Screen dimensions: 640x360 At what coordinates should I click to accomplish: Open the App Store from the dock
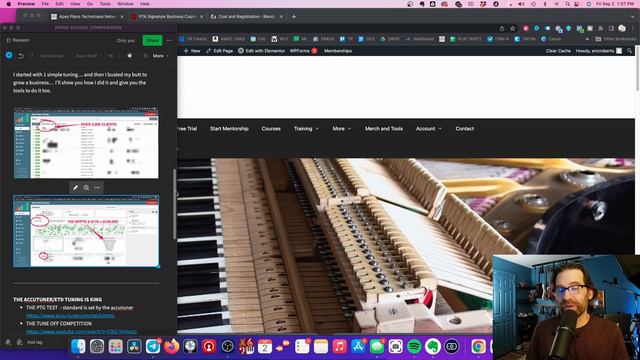(x=358, y=347)
